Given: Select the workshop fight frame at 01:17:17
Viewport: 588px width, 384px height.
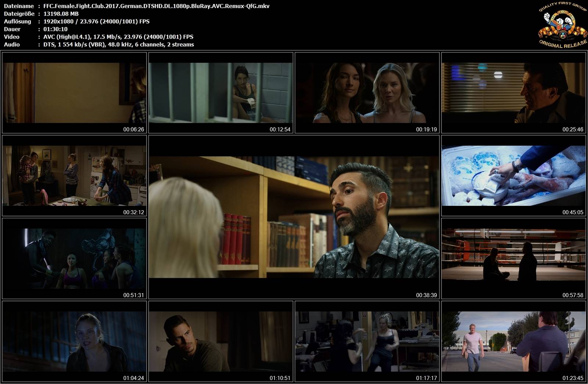Looking at the screenshot, I should pos(367,341).
